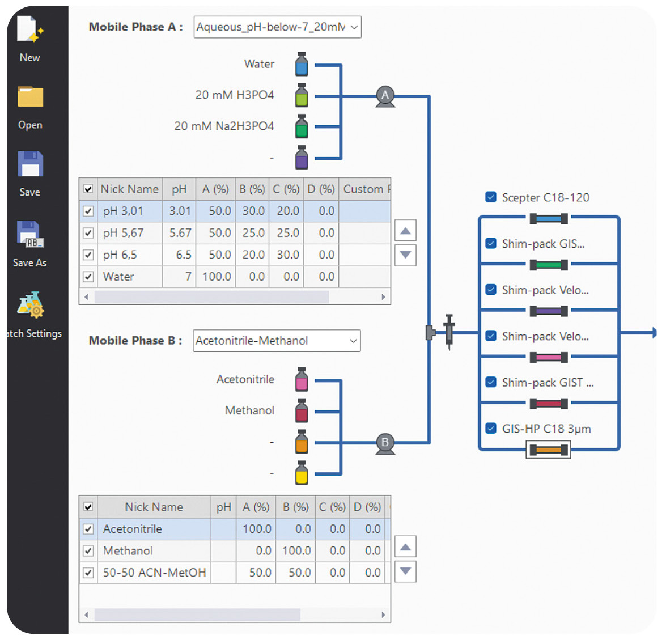Image resolution: width=666 pixels, height=644 pixels.
Task: Move Mobile Phase B row down with arrow
Action: pos(405,571)
